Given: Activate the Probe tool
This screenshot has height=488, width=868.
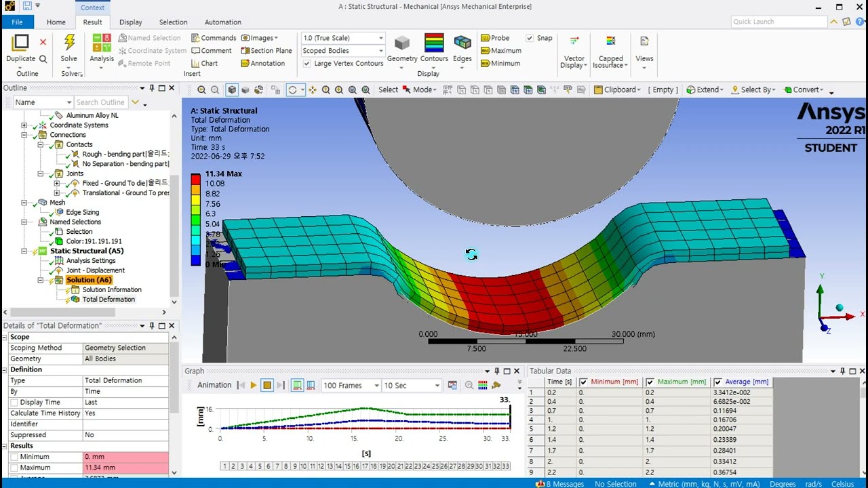Looking at the screenshot, I should pyautogui.click(x=495, y=38).
